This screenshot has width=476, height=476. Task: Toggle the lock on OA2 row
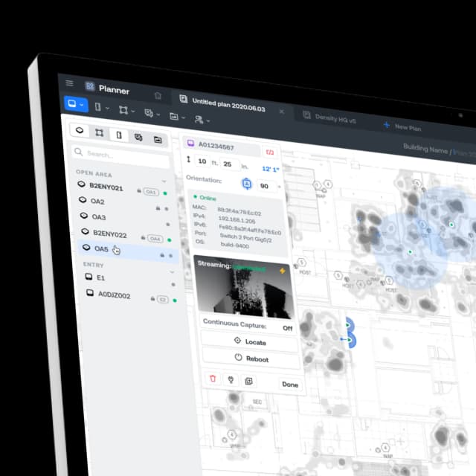(158, 208)
